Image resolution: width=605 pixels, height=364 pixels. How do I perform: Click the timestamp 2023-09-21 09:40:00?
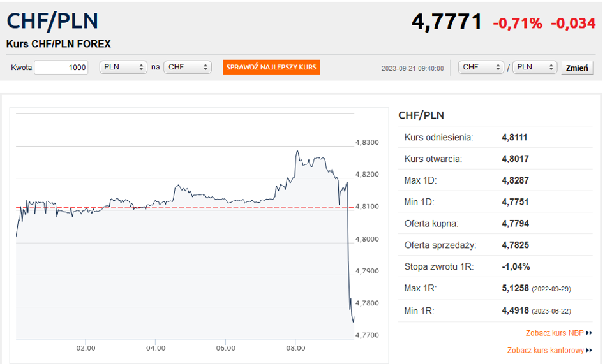[x=412, y=68]
